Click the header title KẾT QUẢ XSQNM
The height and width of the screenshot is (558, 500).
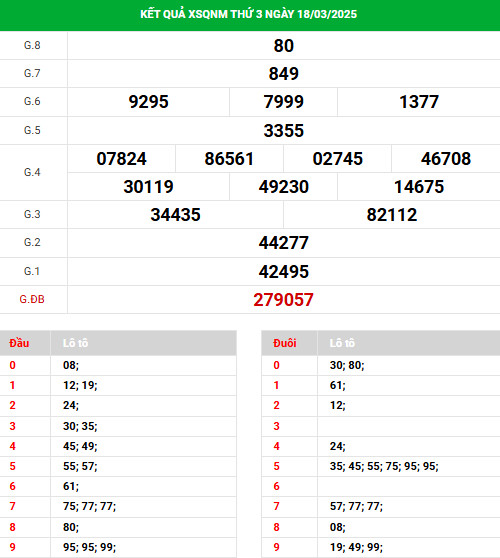248,14
